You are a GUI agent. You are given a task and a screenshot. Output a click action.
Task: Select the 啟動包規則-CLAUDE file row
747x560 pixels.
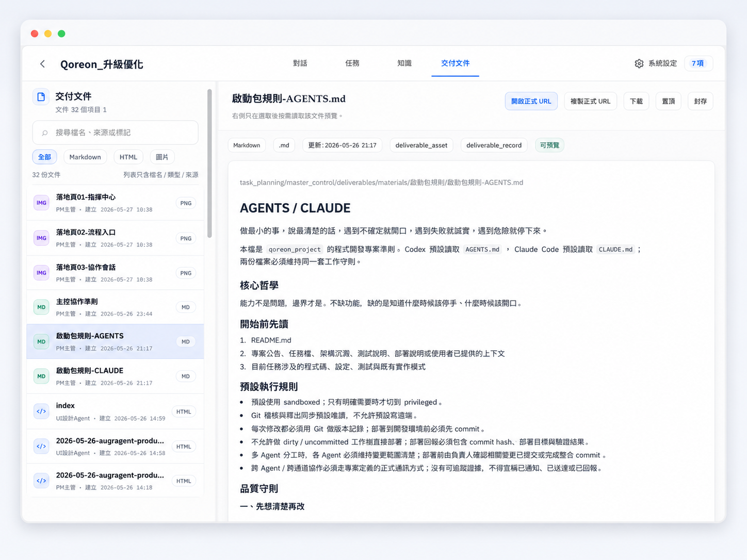coord(115,376)
